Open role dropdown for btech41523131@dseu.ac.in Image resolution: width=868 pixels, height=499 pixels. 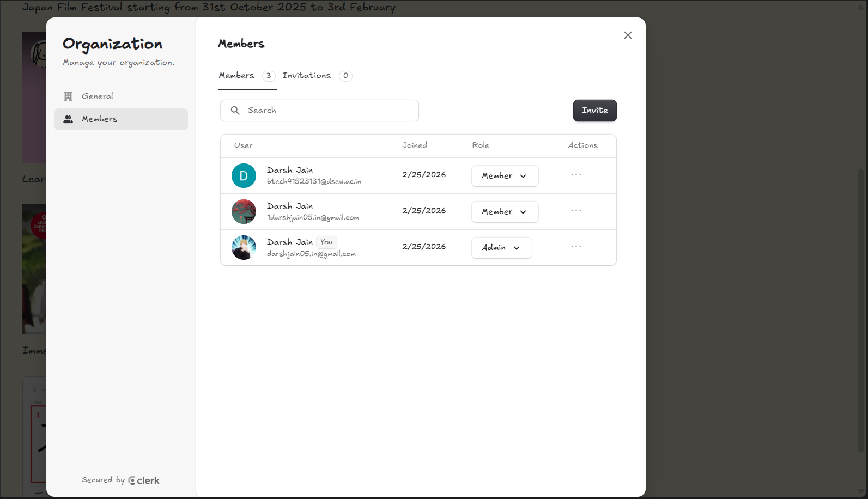pos(505,176)
